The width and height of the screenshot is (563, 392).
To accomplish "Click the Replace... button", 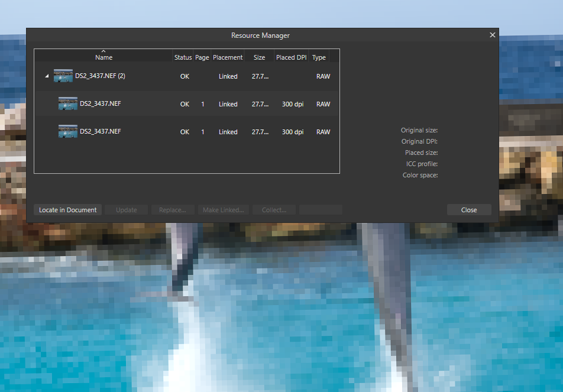I will [173, 209].
